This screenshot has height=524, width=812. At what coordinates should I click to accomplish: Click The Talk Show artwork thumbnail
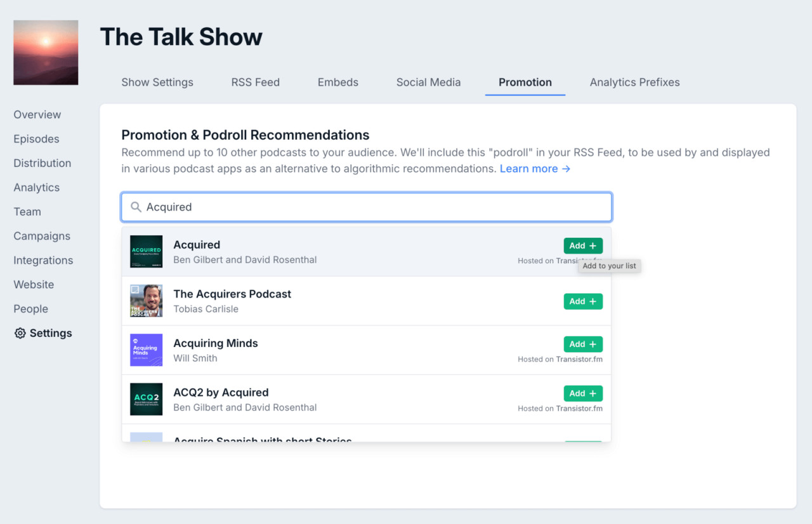tap(45, 53)
